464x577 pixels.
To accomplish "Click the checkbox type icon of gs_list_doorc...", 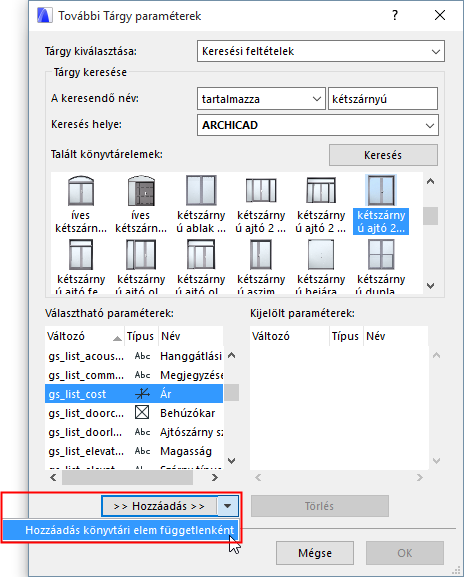I will [x=142, y=413].
